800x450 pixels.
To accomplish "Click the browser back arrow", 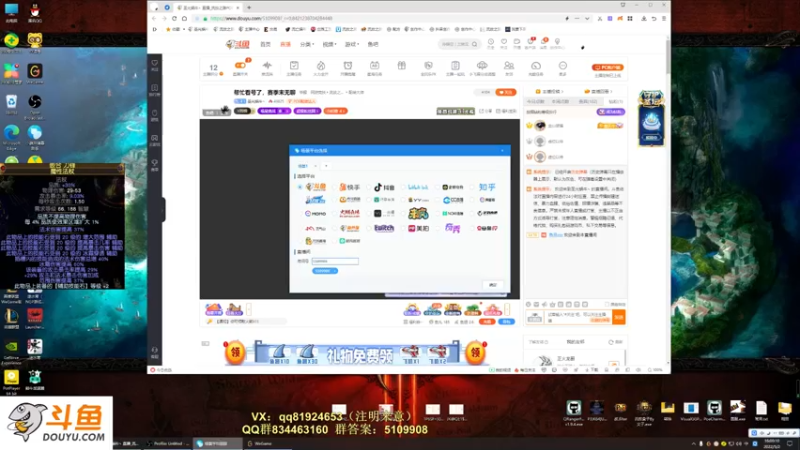I will pyautogui.click(x=155, y=18).
